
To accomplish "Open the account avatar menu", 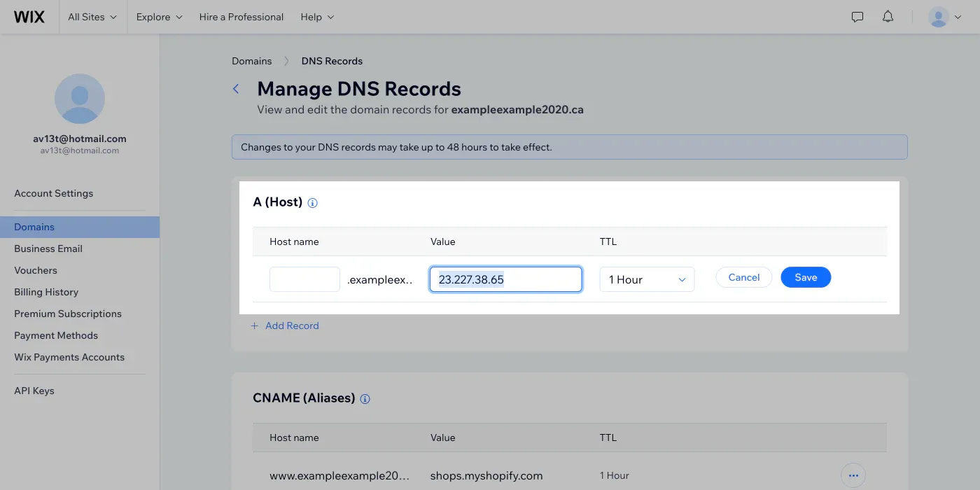I will pyautogui.click(x=945, y=17).
